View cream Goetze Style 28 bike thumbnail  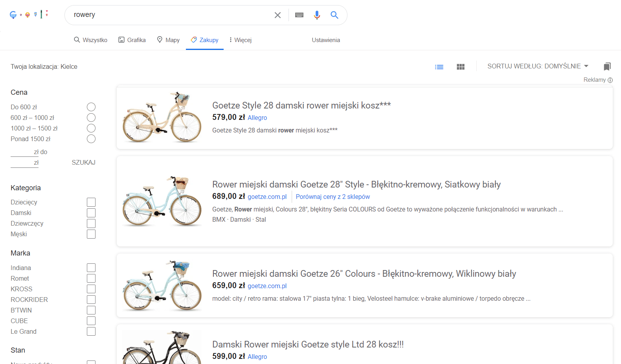[x=162, y=117]
